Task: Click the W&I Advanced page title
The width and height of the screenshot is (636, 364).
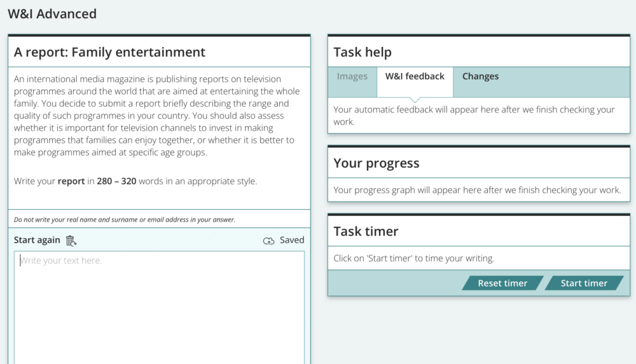Action: click(x=52, y=13)
